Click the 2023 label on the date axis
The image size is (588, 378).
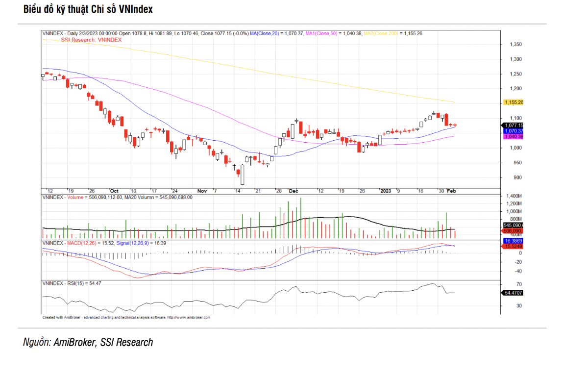click(x=386, y=191)
